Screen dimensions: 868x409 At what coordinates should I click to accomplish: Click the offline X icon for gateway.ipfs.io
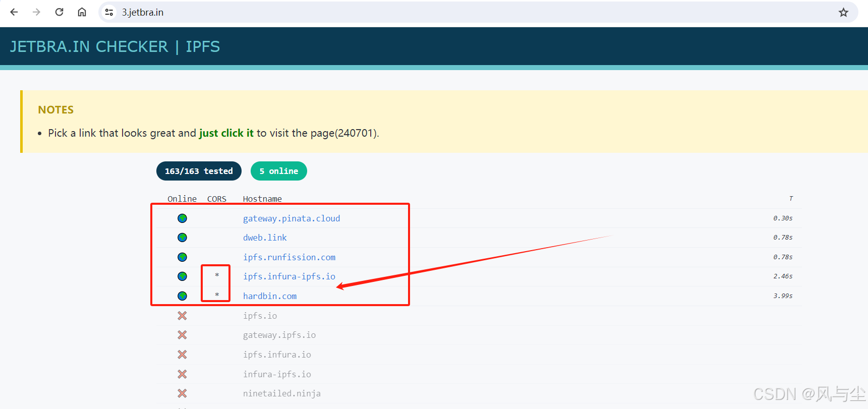[x=182, y=335]
